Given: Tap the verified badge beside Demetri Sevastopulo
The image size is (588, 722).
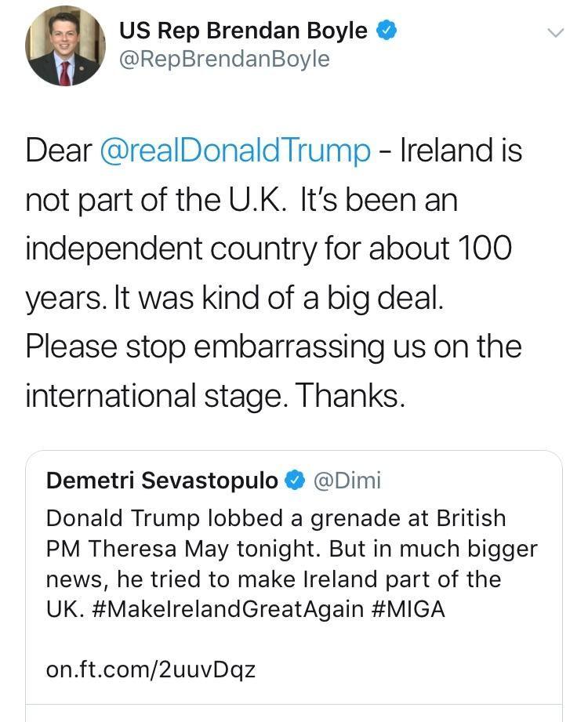Looking at the screenshot, I should pyautogui.click(x=295, y=481).
